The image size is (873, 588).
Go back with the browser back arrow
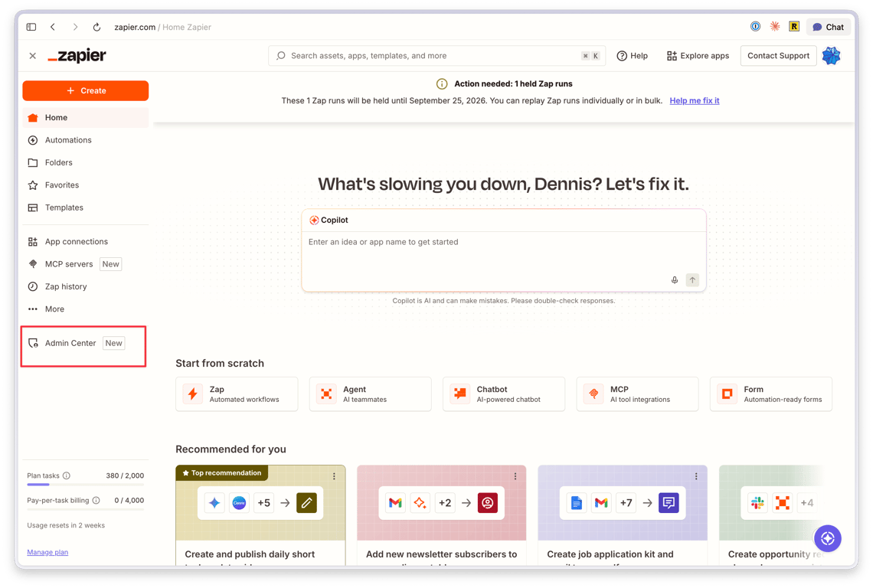[53, 27]
